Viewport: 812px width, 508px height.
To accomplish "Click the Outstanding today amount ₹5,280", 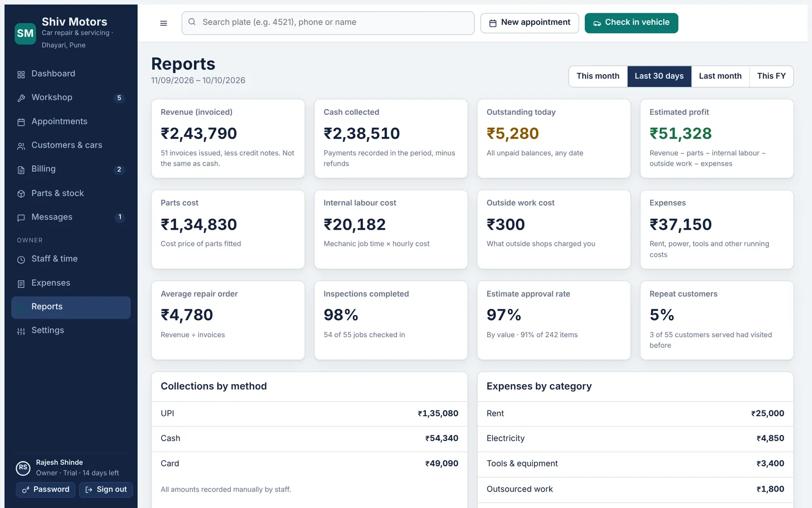I will [x=513, y=134].
